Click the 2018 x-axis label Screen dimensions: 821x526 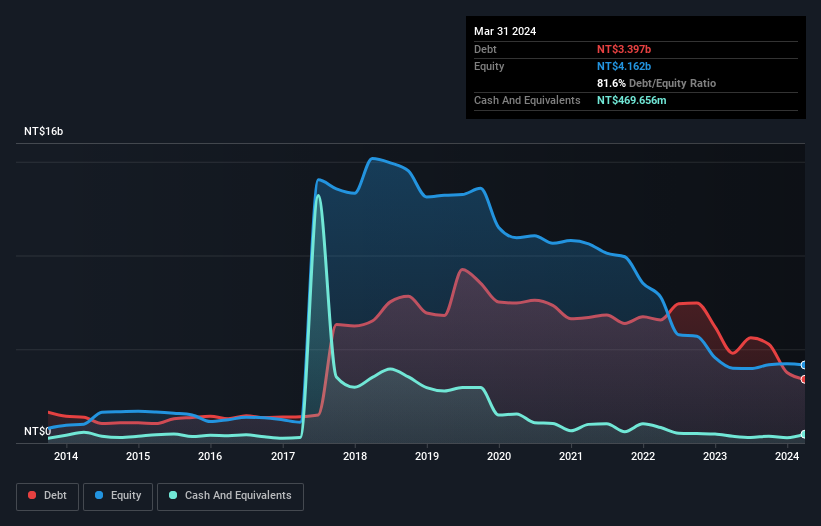(x=355, y=456)
